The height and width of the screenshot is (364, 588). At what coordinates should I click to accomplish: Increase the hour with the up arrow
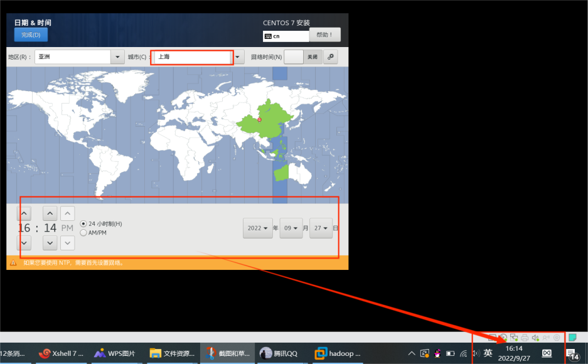click(24, 213)
